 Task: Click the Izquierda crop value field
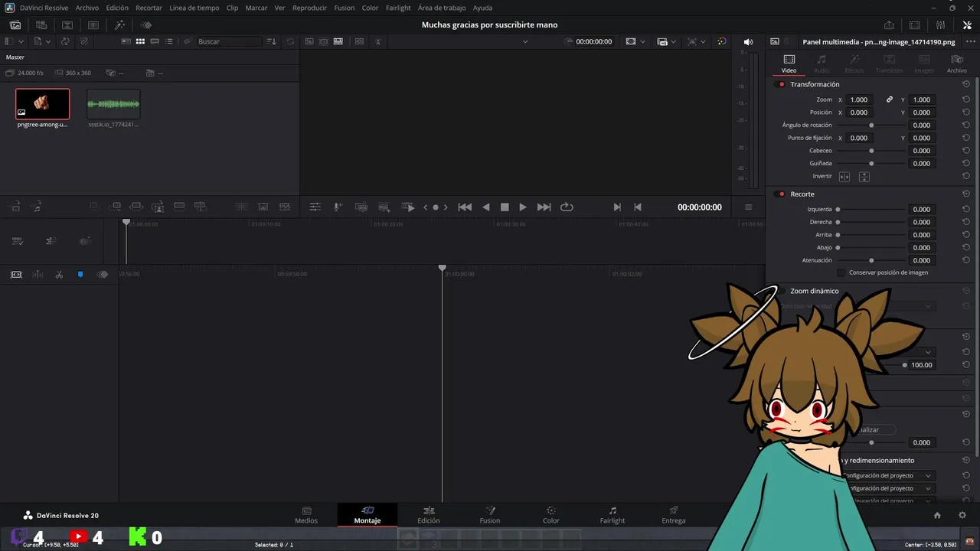pos(921,209)
